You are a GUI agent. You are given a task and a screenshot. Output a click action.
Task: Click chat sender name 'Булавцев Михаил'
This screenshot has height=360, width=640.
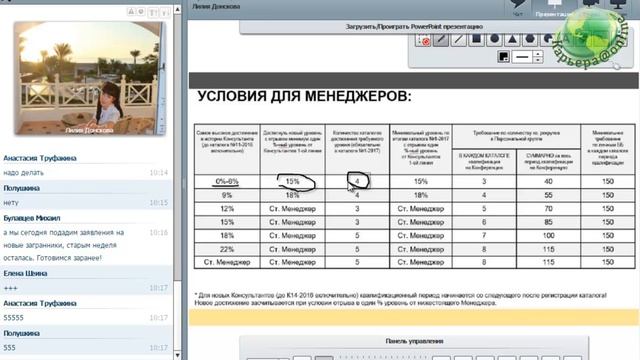click(32, 218)
